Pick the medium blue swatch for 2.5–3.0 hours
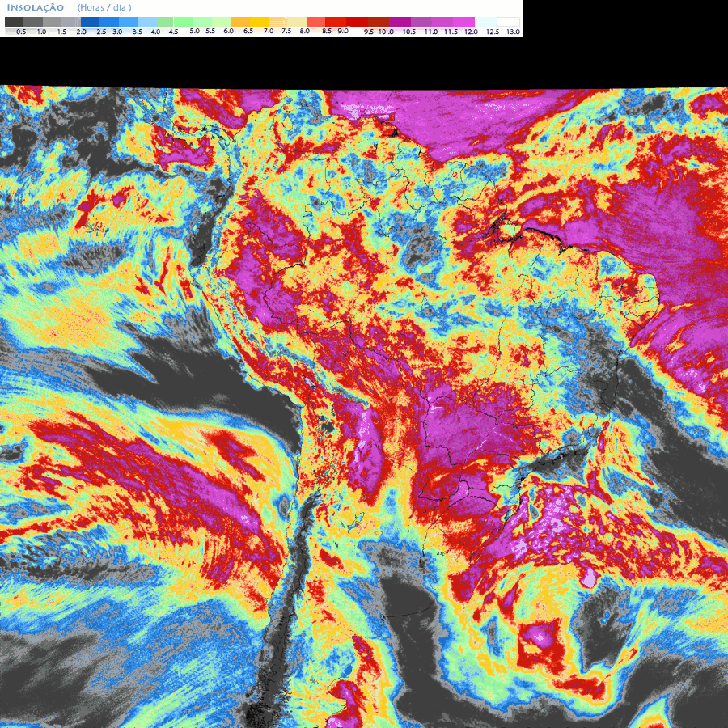Image resolution: width=728 pixels, height=728 pixels. (109, 22)
